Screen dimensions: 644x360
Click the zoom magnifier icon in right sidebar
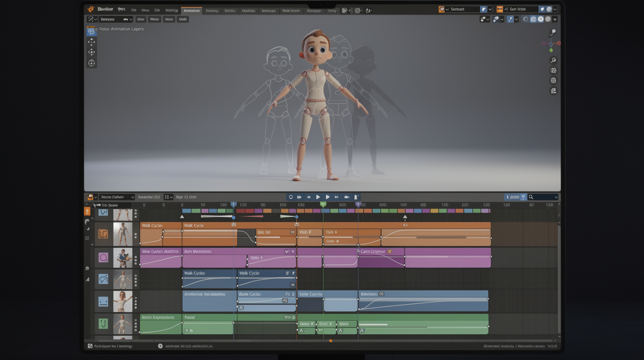[553, 60]
